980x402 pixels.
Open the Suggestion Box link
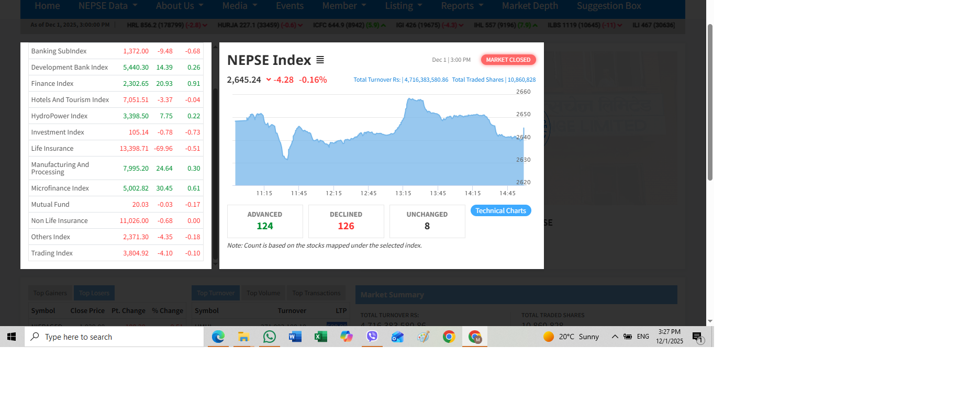609,6
